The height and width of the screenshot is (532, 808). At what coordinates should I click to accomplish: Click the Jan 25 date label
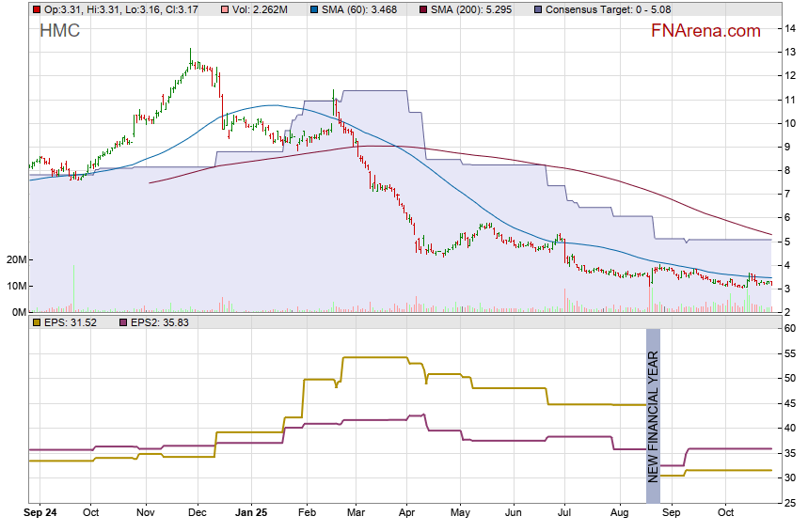[x=251, y=514]
